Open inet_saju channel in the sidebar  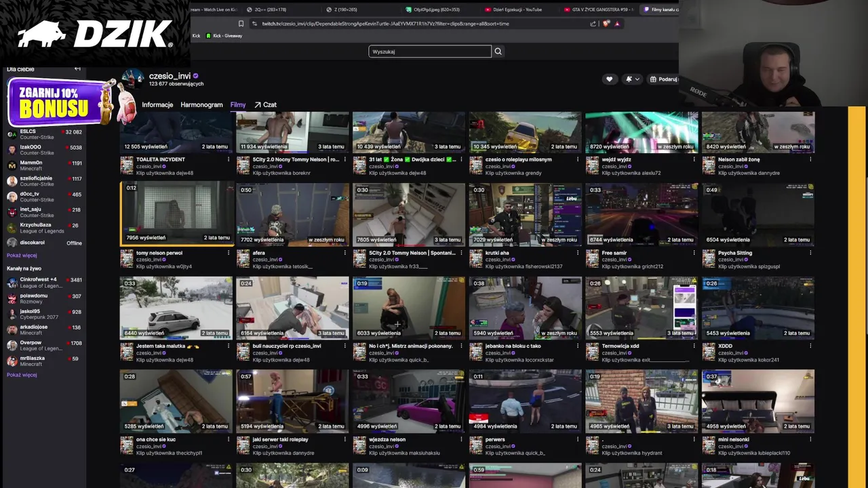44,212
